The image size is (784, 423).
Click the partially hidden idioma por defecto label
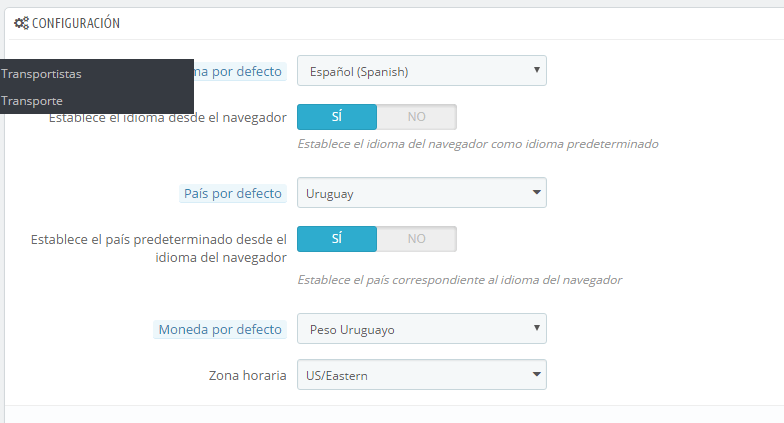(240, 72)
